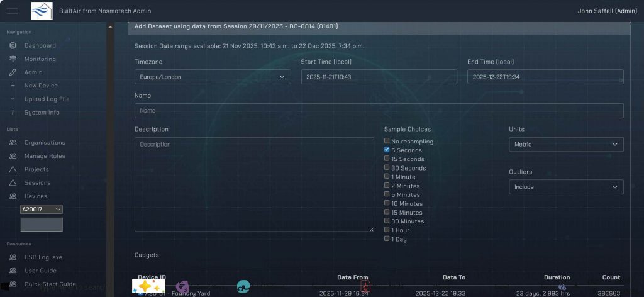Screen dimensions: 644x297
Task: Click the BuiltAir logo icon
Action: tap(42, 11)
